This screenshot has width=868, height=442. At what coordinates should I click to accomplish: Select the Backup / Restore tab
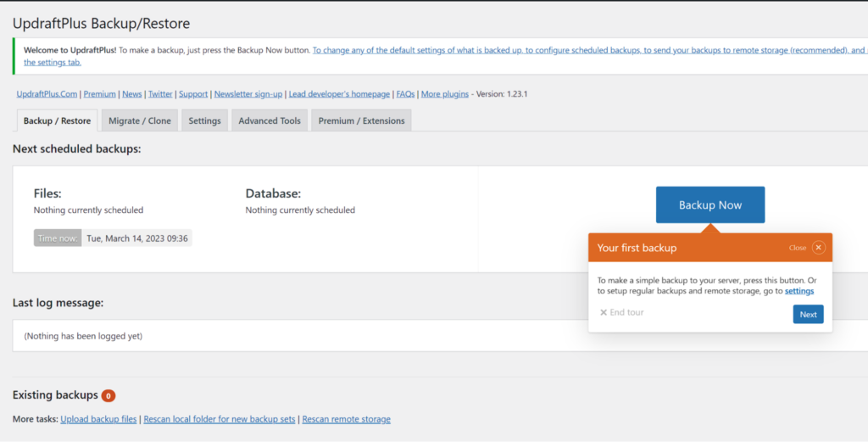(57, 120)
